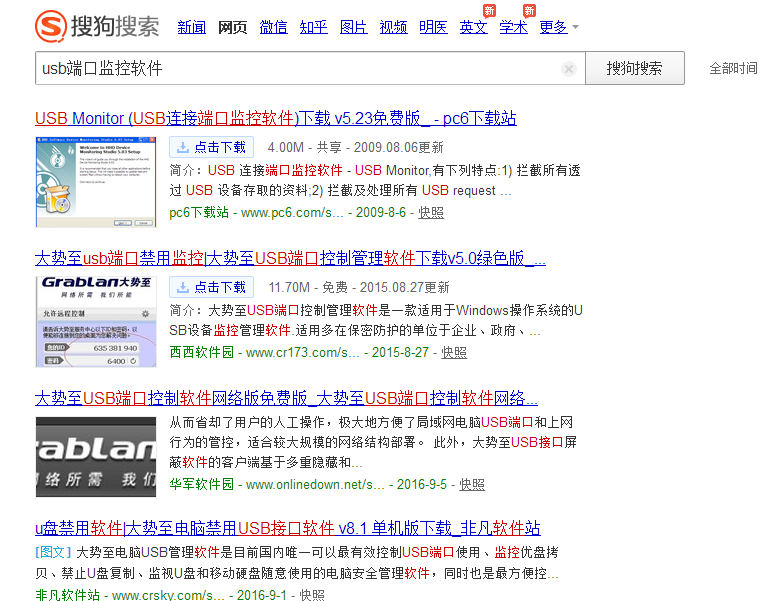The width and height of the screenshot is (763, 601).
Task: Click the download icon button for USB Monitor
Action: [x=211, y=147]
